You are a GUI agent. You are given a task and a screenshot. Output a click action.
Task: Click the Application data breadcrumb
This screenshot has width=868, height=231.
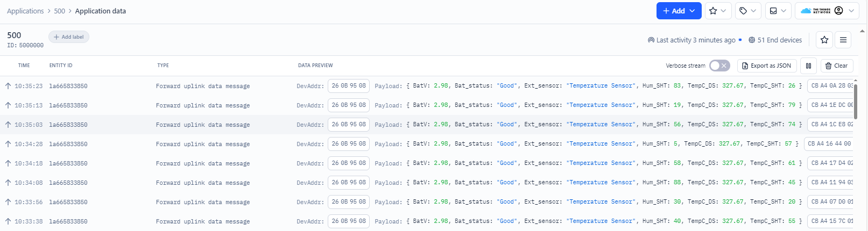[x=101, y=11]
